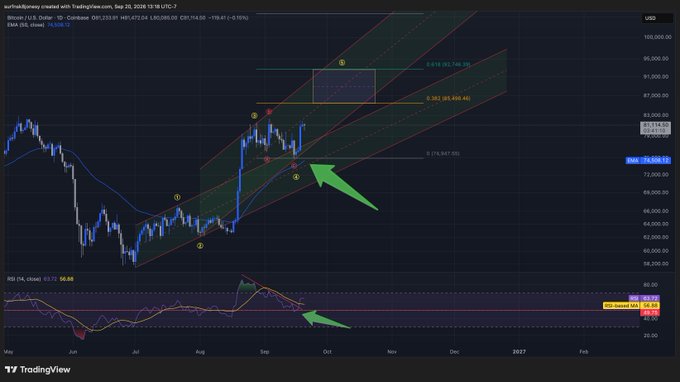Click the 91,000.00 price axis tick

(657, 77)
